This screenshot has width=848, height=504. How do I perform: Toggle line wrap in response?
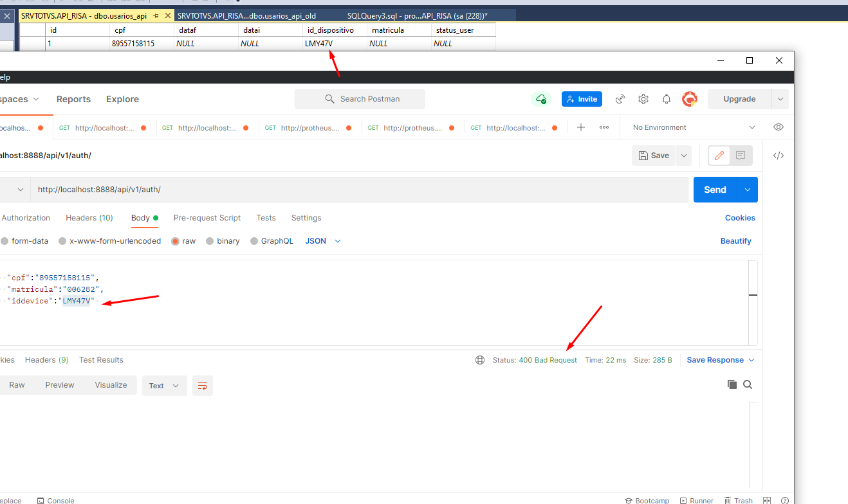coord(203,386)
